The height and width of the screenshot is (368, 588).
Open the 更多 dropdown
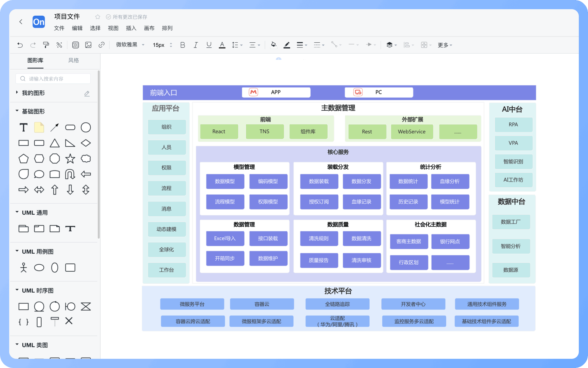pyautogui.click(x=445, y=45)
